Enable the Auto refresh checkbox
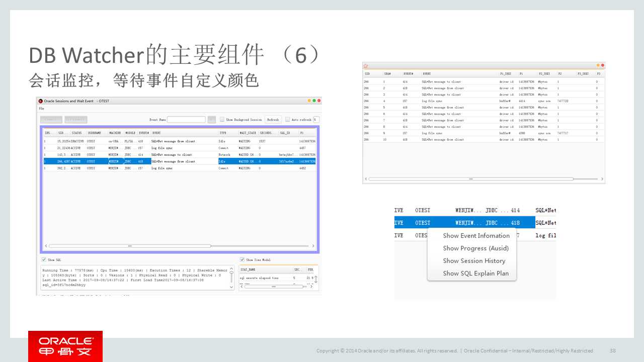644x362 pixels. coord(287,120)
